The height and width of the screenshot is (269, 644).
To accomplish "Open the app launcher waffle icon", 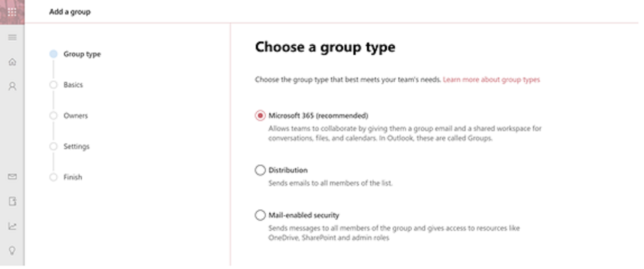I will pyautogui.click(x=12, y=12).
